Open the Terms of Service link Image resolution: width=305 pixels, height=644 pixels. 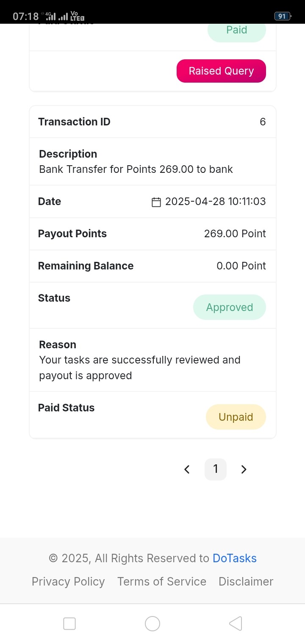(x=162, y=582)
